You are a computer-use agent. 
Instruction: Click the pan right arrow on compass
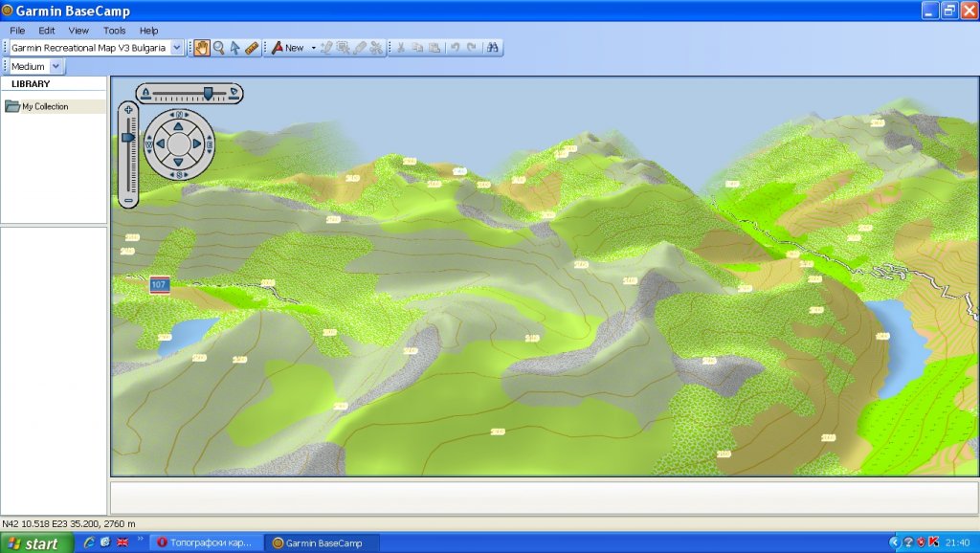[196, 144]
